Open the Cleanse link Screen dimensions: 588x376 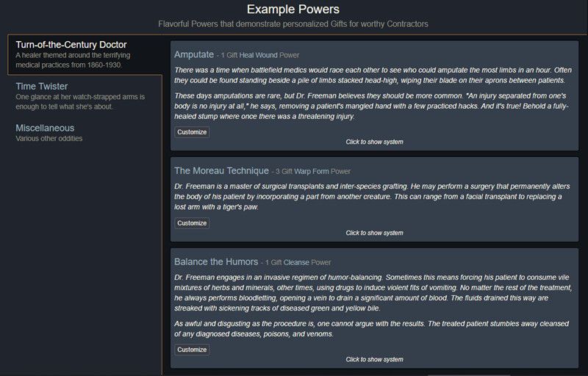click(x=296, y=262)
